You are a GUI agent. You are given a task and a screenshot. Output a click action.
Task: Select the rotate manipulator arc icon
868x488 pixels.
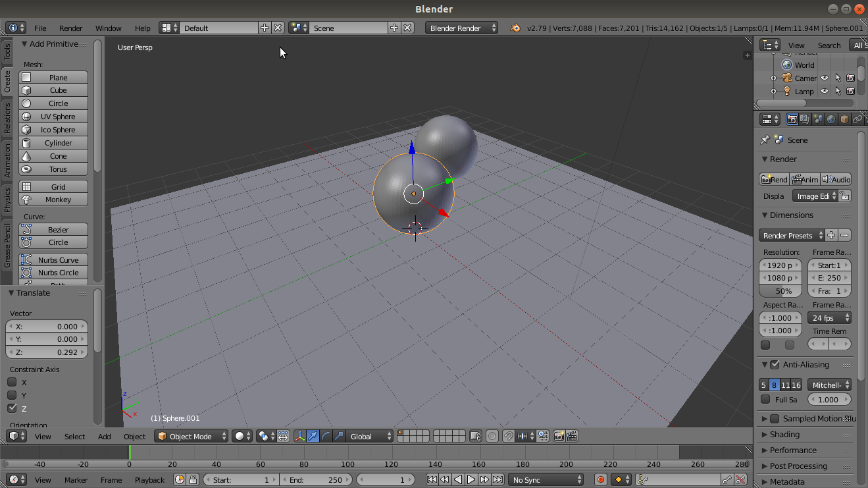(x=326, y=436)
